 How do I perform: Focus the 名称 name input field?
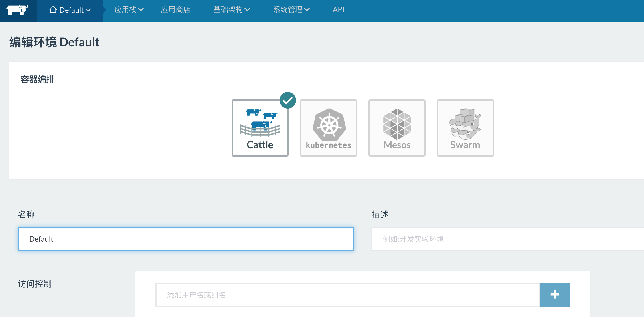pos(186,239)
